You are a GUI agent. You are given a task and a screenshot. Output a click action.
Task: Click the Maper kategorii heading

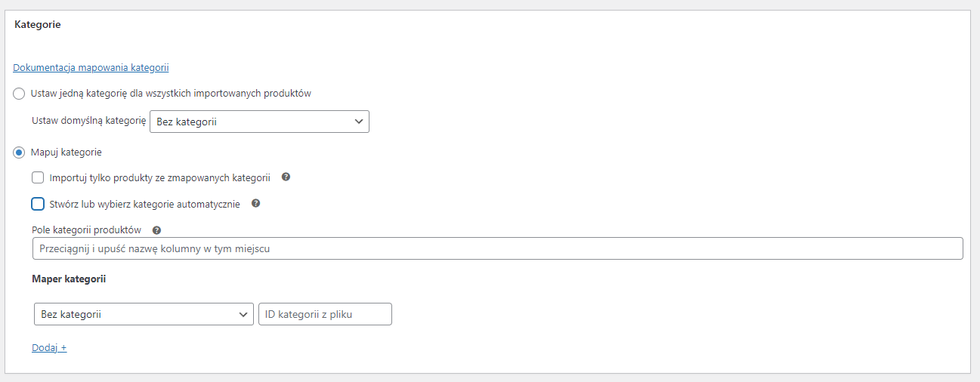(x=69, y=279)
